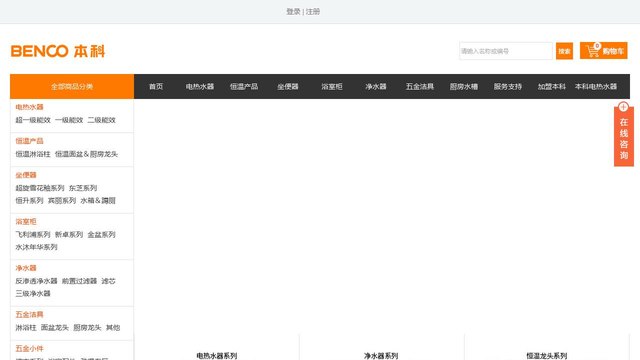
Task: Click 东芝系列 in the sidebar
Action: [83, 188]
